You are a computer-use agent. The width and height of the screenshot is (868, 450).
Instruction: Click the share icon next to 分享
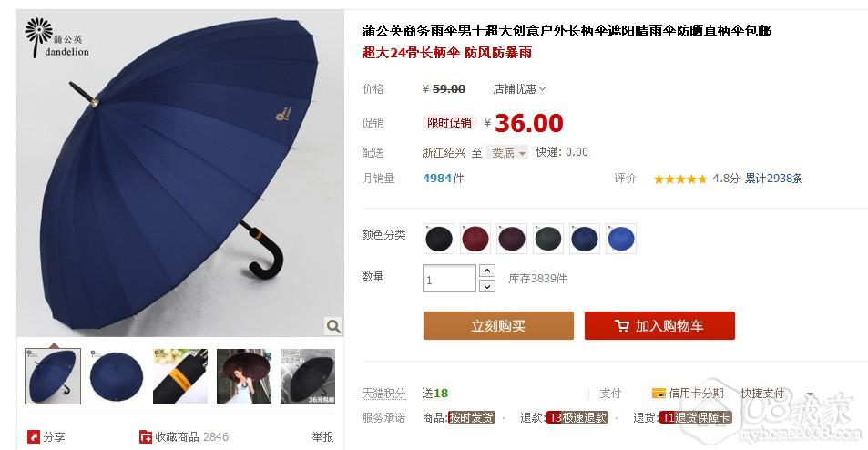click(34, 436)
